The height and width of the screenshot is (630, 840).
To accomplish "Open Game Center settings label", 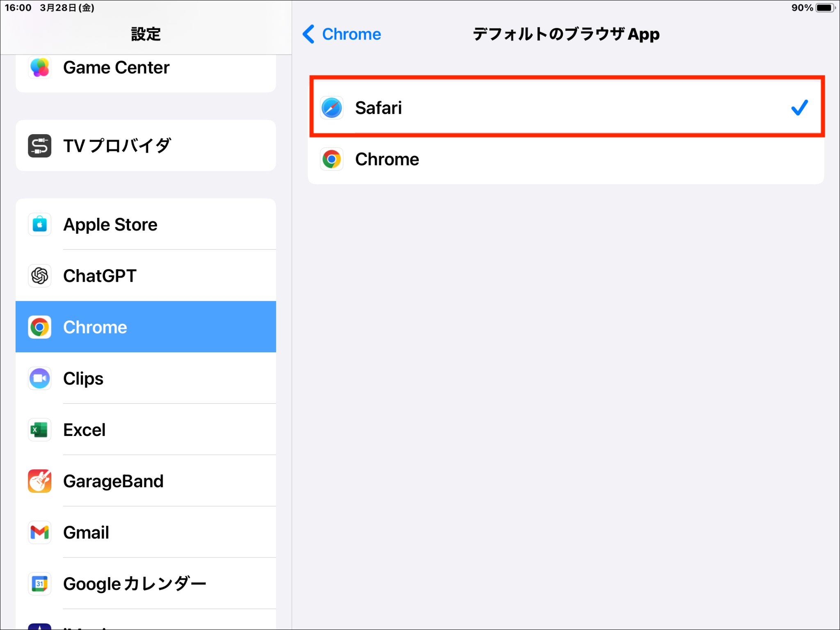I will coord(116,67).
